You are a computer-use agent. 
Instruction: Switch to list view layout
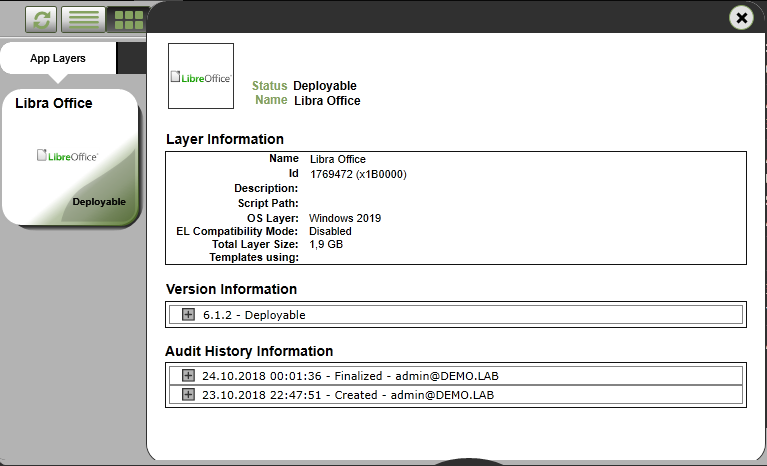coord(83,19)
